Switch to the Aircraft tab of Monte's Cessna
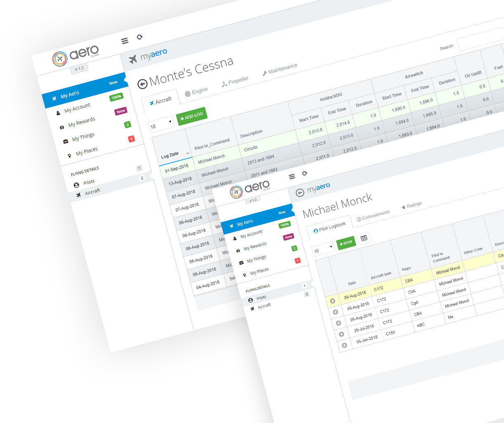The width and height of the screenshot is (504, 423). click(x=161, y=101)
